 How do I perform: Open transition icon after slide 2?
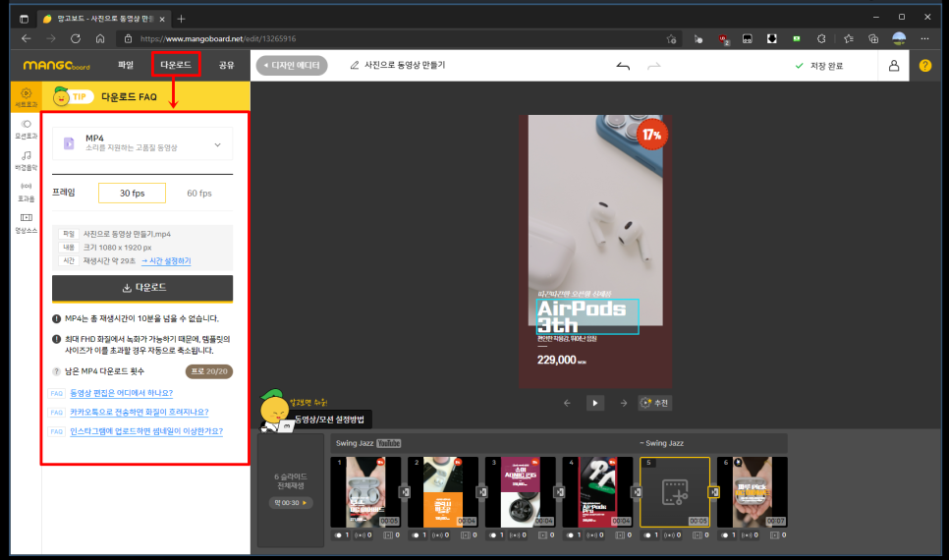click(482, 491)
